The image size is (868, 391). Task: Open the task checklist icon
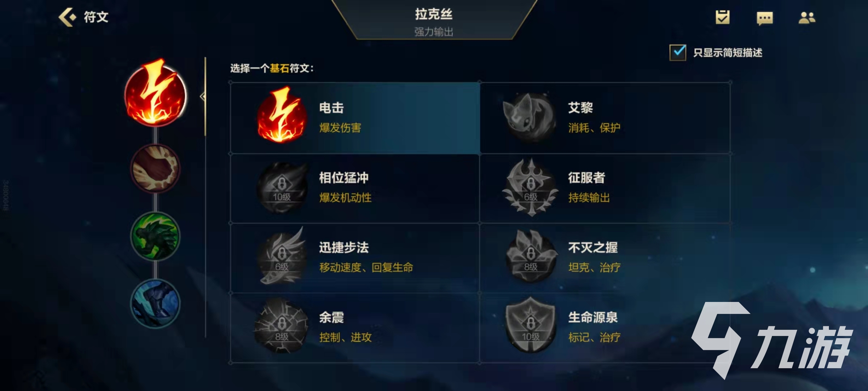[x=723, y=17]
